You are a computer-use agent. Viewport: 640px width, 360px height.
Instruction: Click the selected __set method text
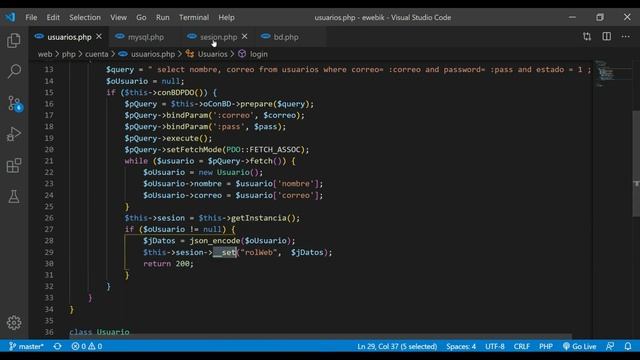click(225, 252)
